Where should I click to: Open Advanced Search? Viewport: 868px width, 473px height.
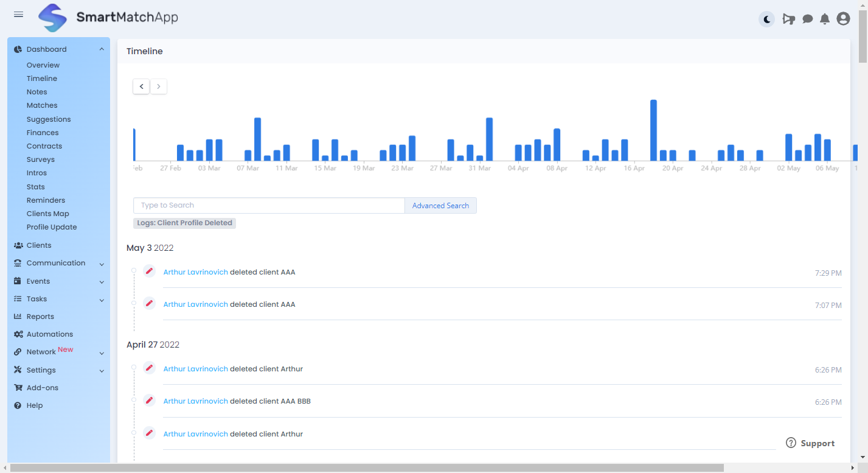[x=440, y=205]
